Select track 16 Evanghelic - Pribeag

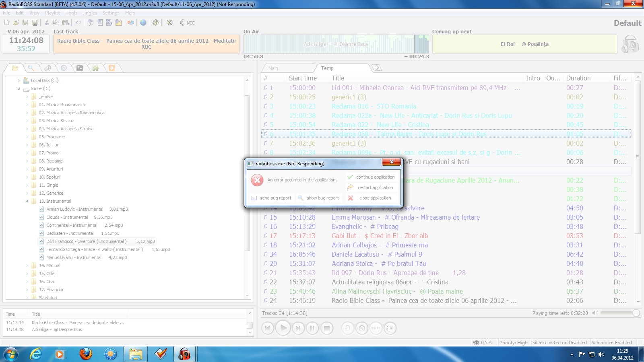pos(446,226)
